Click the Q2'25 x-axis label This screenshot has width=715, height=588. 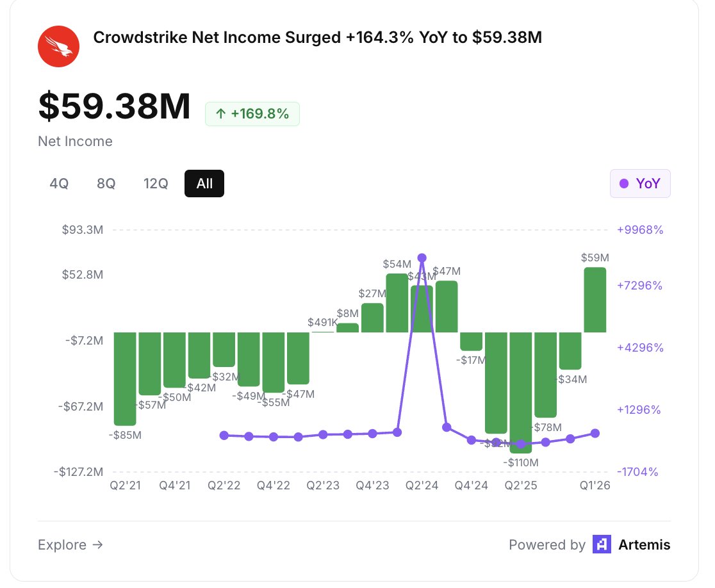point(521,486)
